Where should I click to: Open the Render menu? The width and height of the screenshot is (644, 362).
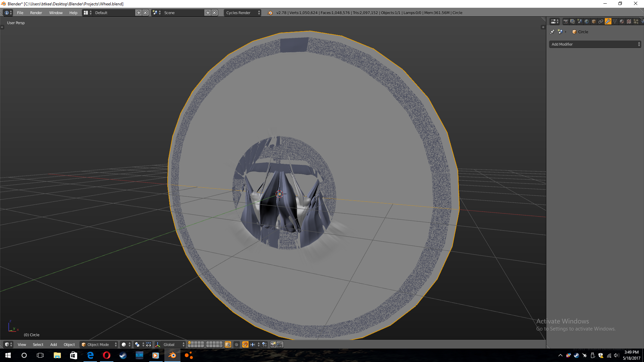point(36,13)
